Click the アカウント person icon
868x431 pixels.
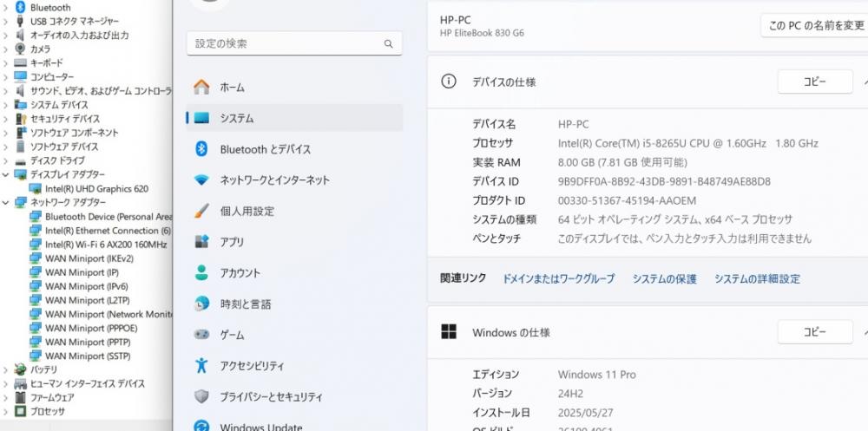tap(201, 272)
